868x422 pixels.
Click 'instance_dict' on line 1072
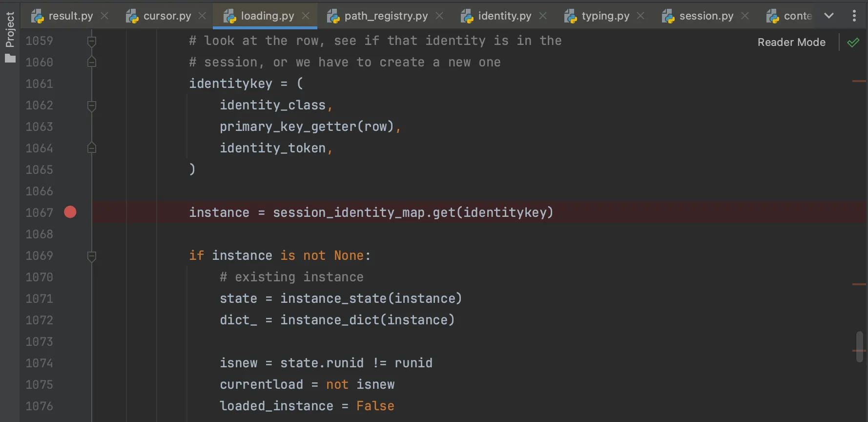(x=330, y=320)
